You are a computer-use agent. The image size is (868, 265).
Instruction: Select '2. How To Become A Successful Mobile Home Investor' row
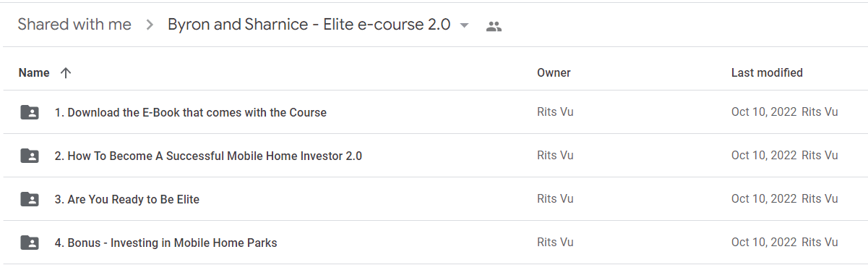pos(434,156)
